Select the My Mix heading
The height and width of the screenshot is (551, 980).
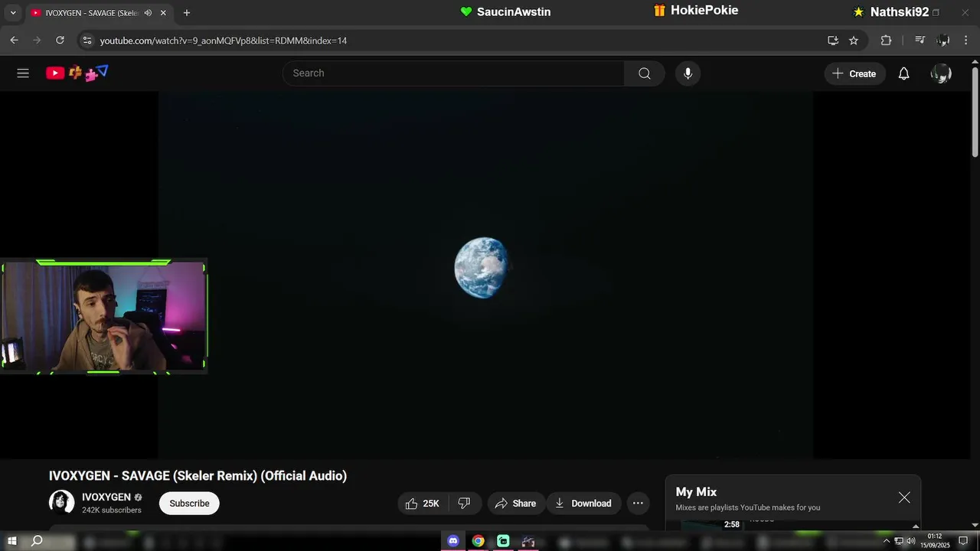click(696, 492)
